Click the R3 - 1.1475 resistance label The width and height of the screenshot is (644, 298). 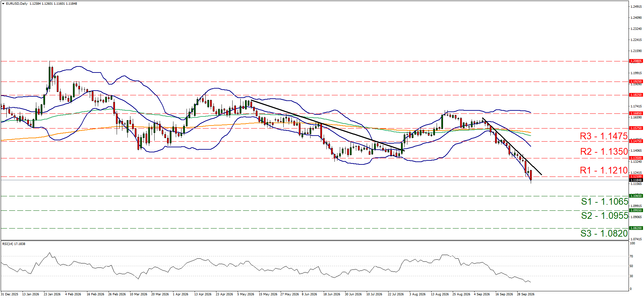point(604,136)
